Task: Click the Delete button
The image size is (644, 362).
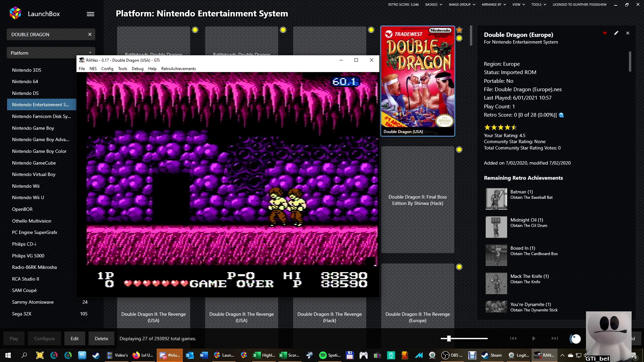Action: 101,339
